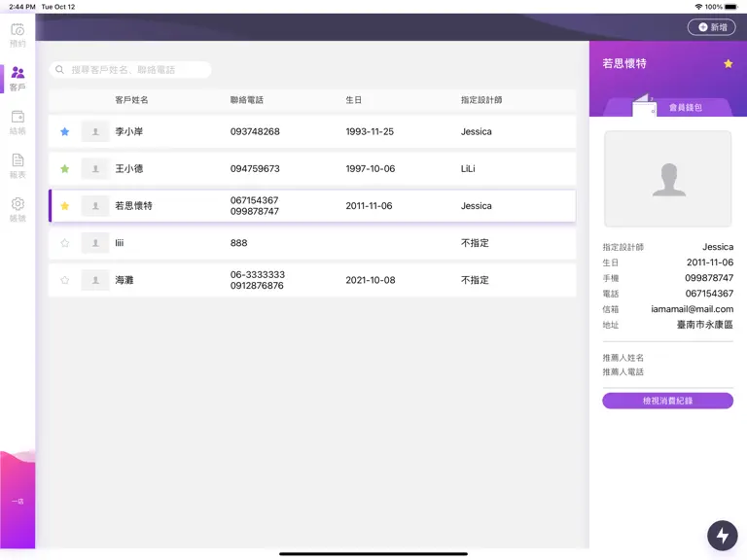Click designer LiLi in 王小德 row
Screen dimensions: 747x560
(468, 168)
